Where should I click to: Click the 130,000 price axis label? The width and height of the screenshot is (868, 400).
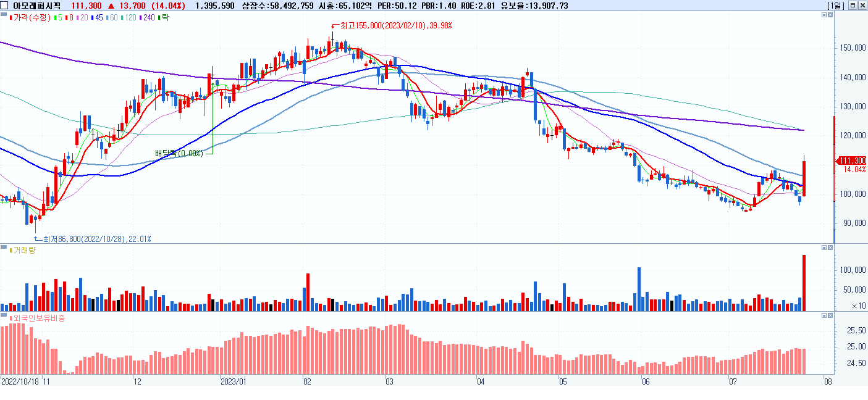[x=851, y=107]
